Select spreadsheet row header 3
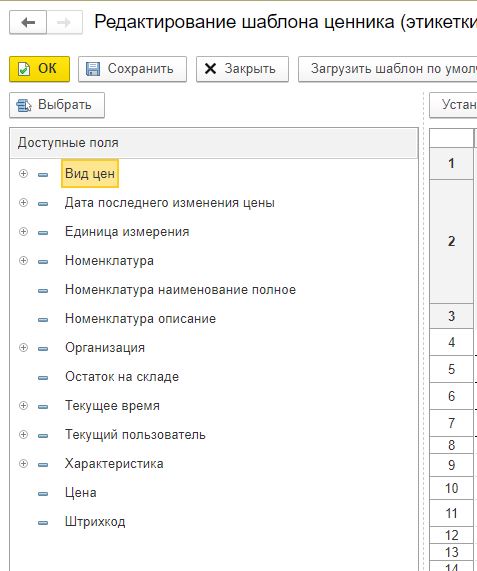Image resolution: width=477 pixels, height=571 pixels. [452, 316]
